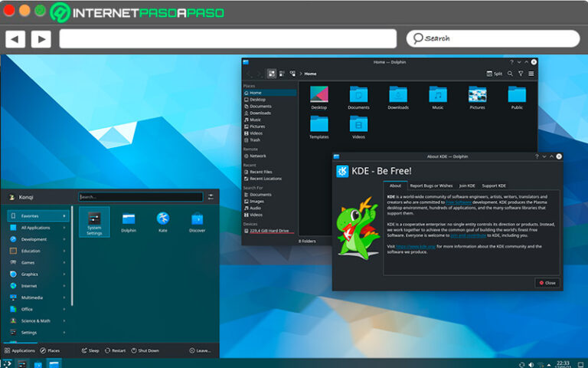Switch Dolphin to icons view mode
Image resolution: width=588 pixels, height=368 pixels.
click(x=271, y=74)
